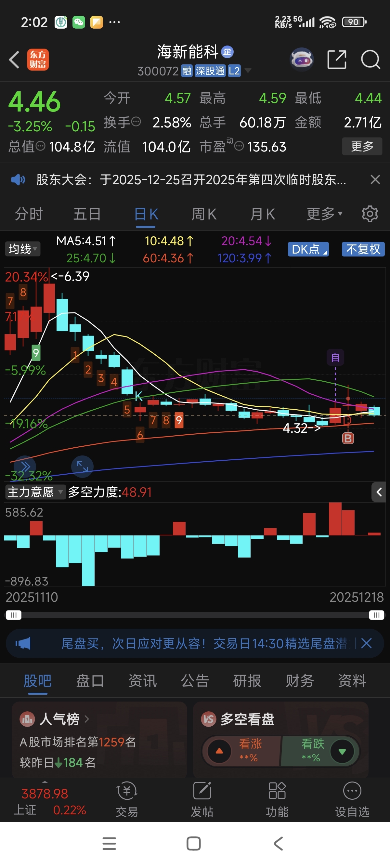Select the 日K chart tab
Screen dimensions: 390x868
tap(146, 214)
